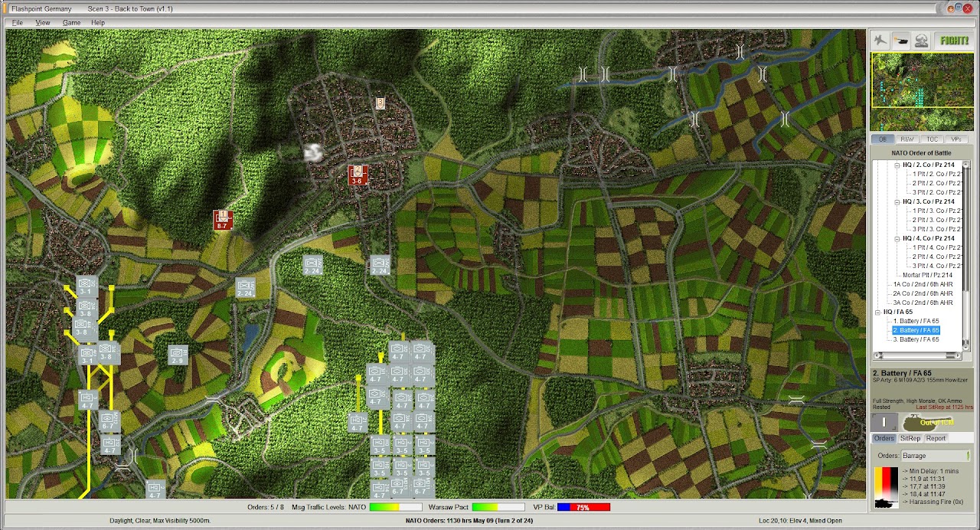Click the overview mini-map thumbnail
The height and width of the screenshot is (530, 980).
point(922,91)
